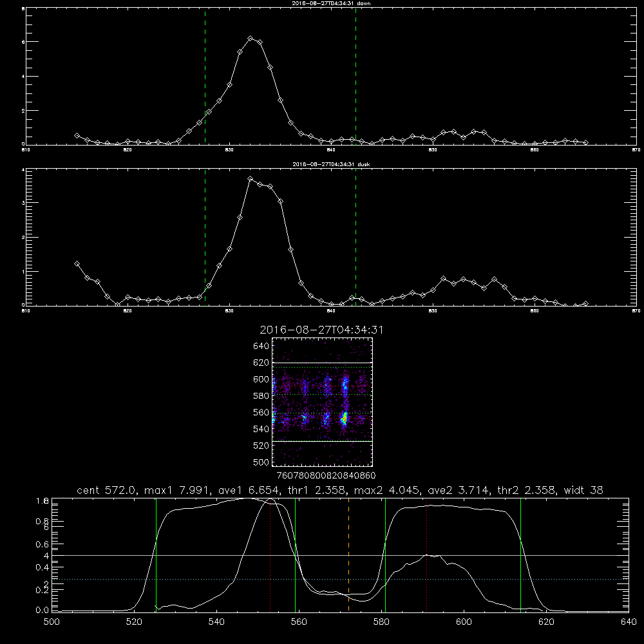Click '560' on the bottom plot x-axis

[x=299, y=622]
